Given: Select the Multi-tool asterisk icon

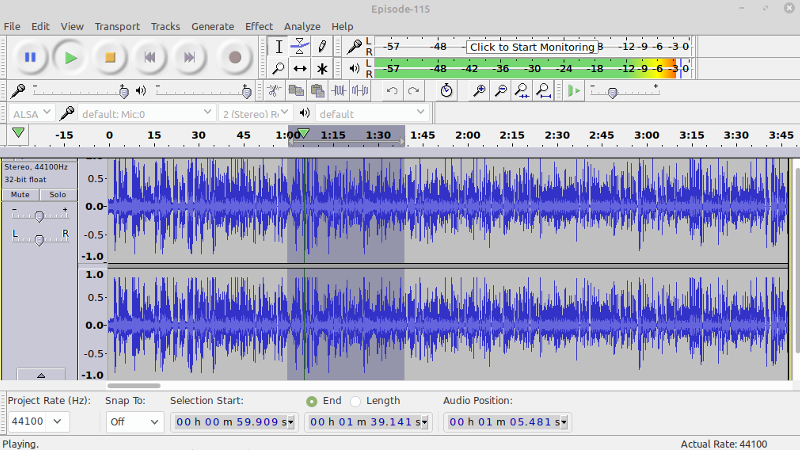Looking at the screenshot, I should [x=322, y=68].
